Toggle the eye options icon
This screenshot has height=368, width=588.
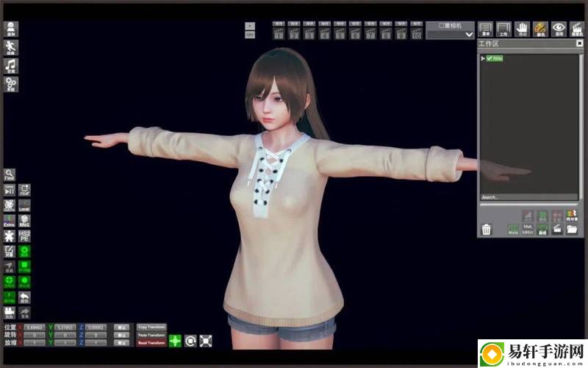click(559, 29)
